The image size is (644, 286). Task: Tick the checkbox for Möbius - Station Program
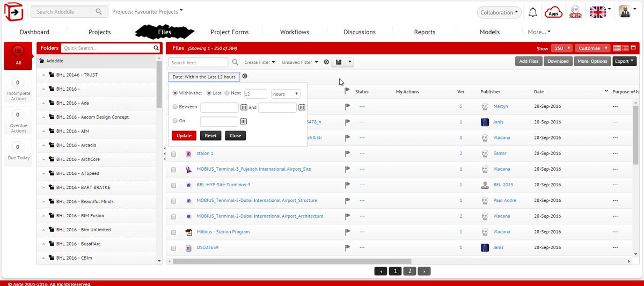click(x=173, y=232)
